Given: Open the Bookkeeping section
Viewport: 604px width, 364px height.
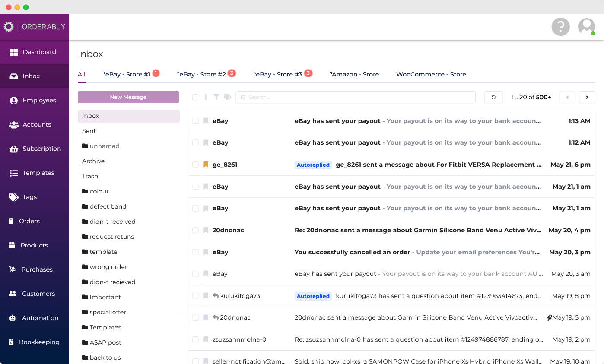Looking at the screenshot, I should click(x=35, y=342).
